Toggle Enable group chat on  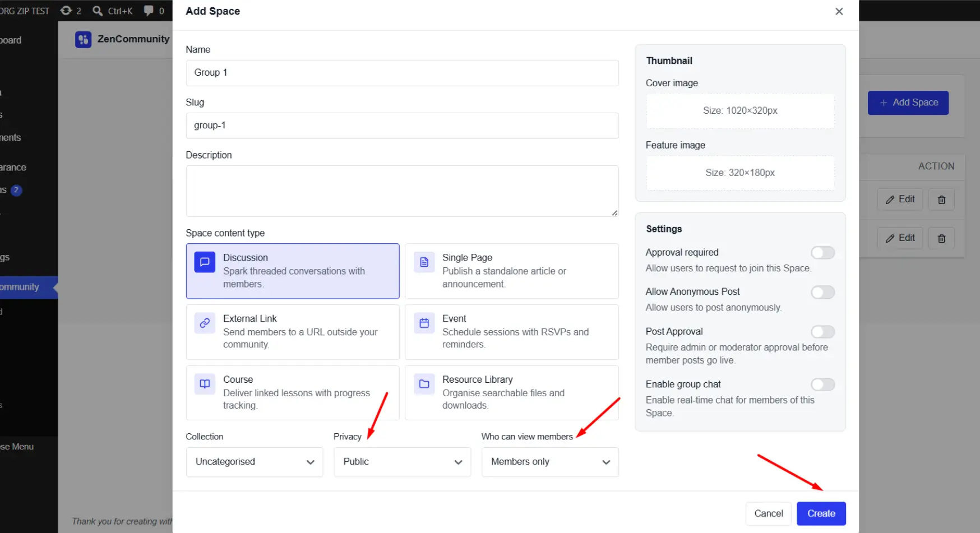pos(823,384)
